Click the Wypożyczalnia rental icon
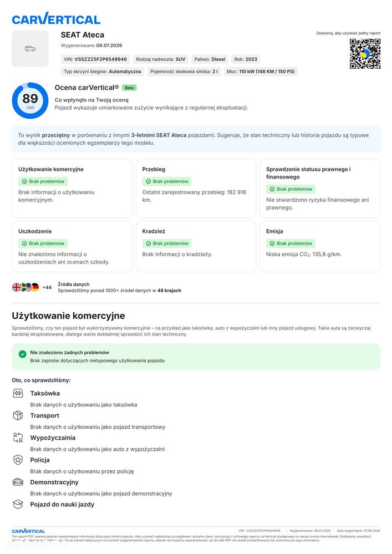Screen dimensions: 392x554 (x=18, y=438)
